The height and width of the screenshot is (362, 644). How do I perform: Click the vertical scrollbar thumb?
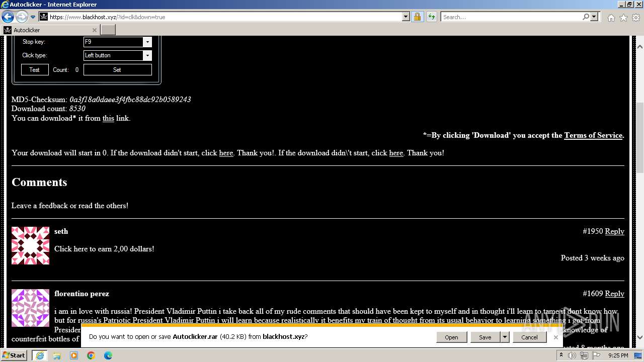click(x=640, y=137)
